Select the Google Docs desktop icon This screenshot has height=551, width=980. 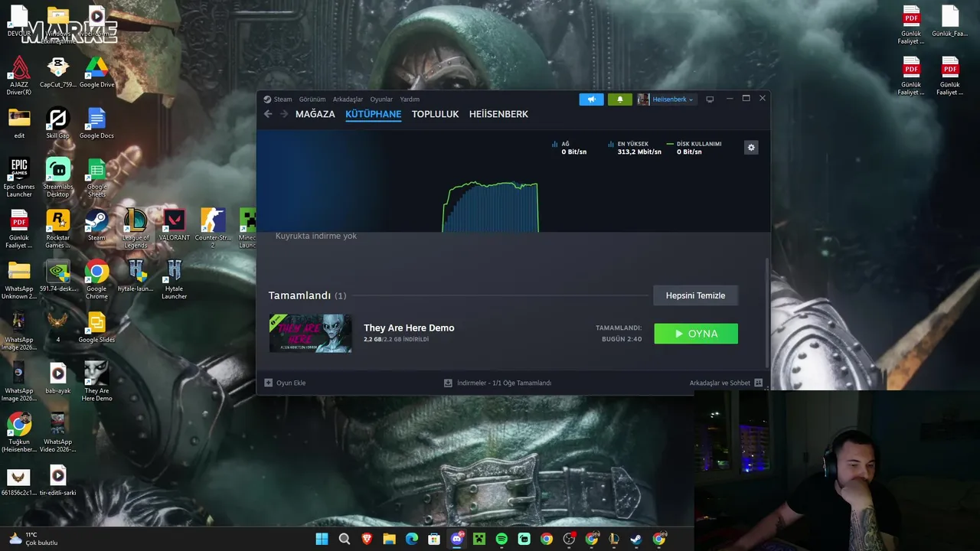click(96, 124)
